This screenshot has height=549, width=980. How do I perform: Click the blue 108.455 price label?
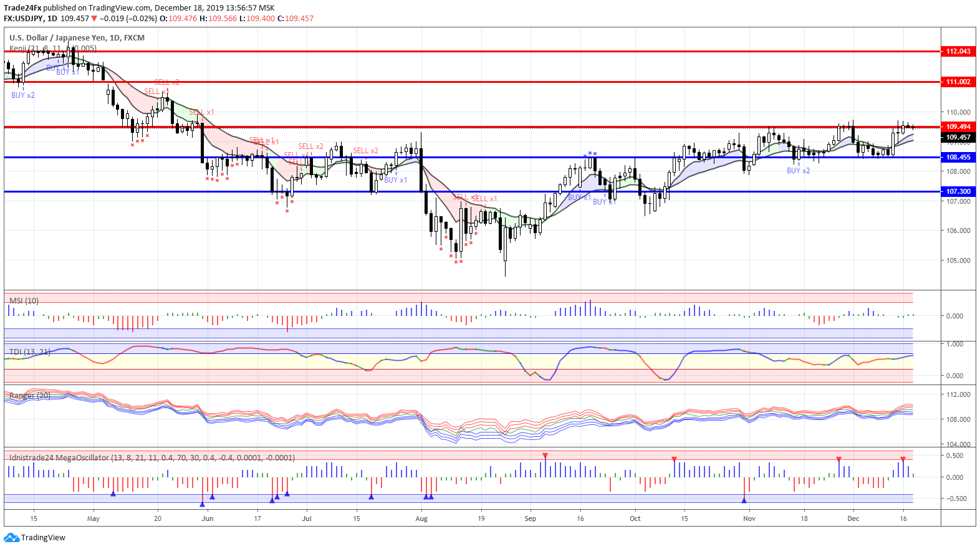coord(958,157)
